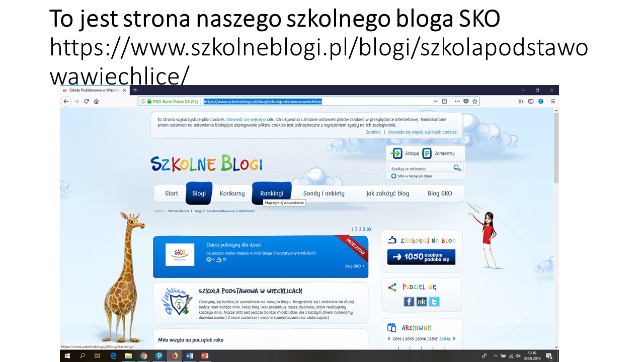
Task: Select 2014 in the Archiwum
Action: coord(397,339)
